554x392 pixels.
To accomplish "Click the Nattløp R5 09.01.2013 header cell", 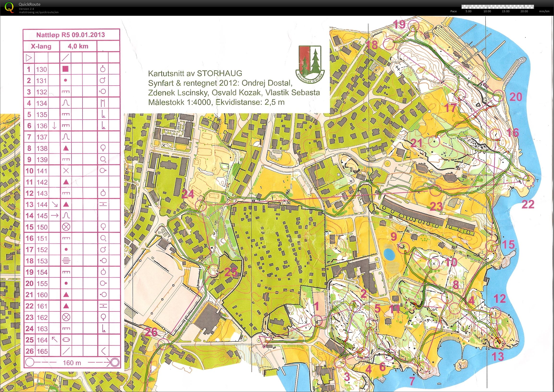I will click(x=71, y=35).
